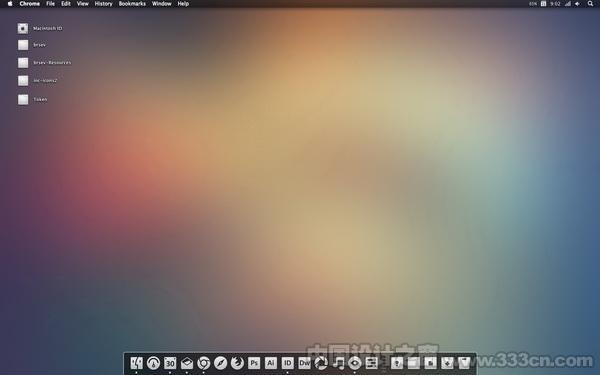Screen dimensions: 600x375
Task: Launch the Dashboard gauge icon in dock
Action: (153, 363)
